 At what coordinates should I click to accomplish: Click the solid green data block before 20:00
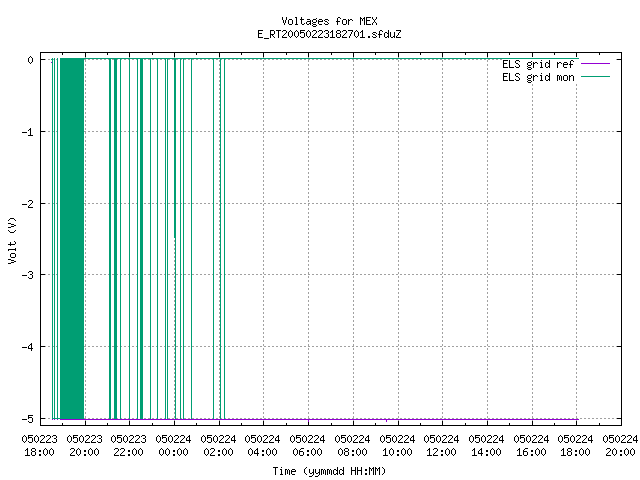tap(72, 239)
